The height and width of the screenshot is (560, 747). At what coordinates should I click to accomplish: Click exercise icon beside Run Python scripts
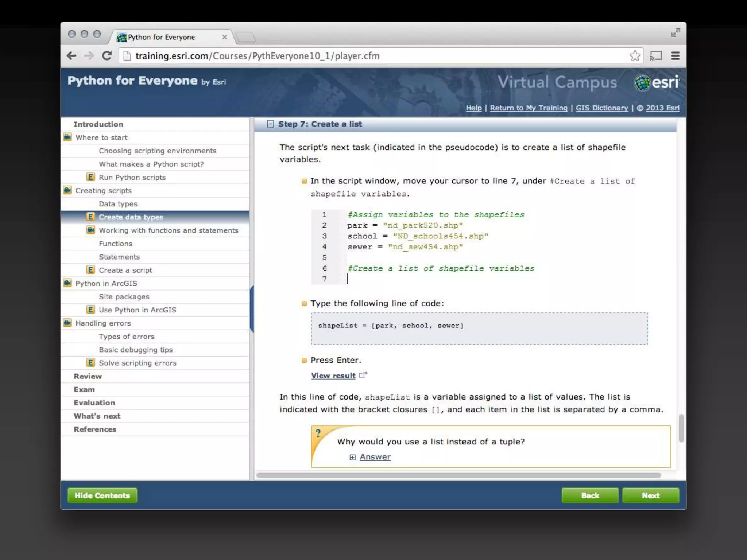90,177
